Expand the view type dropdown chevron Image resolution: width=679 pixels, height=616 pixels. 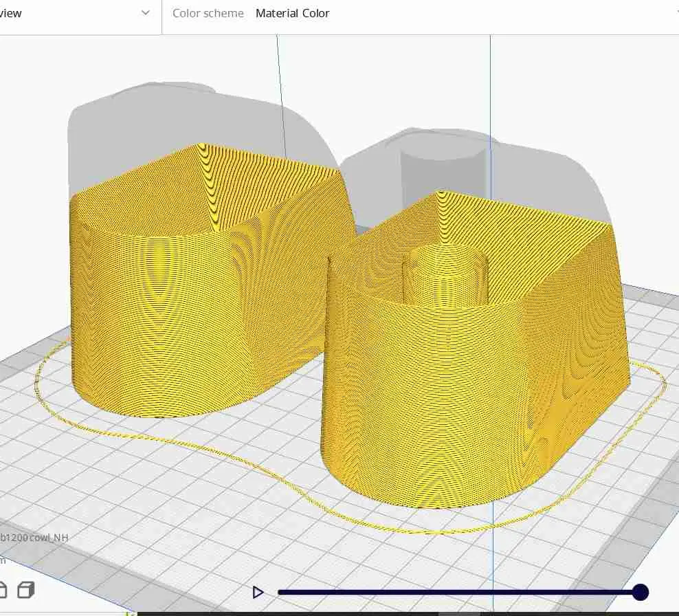pyautogui.click(x=145, y=13)
